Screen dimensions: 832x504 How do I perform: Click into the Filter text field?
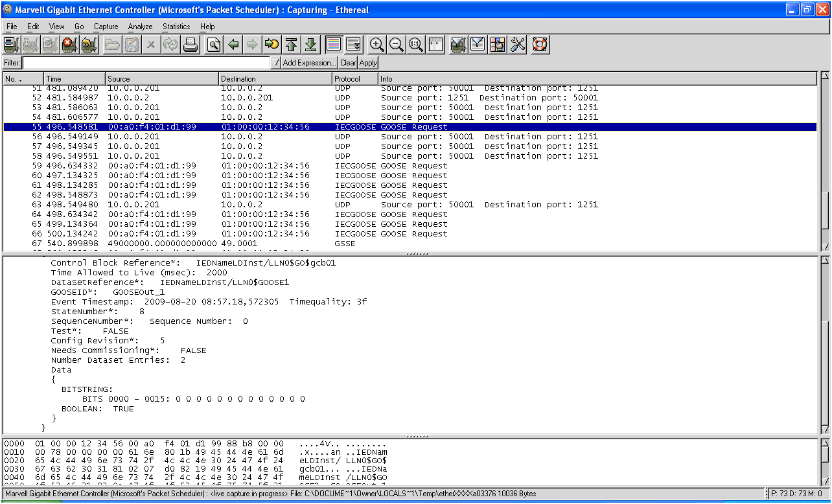(146, 63)
